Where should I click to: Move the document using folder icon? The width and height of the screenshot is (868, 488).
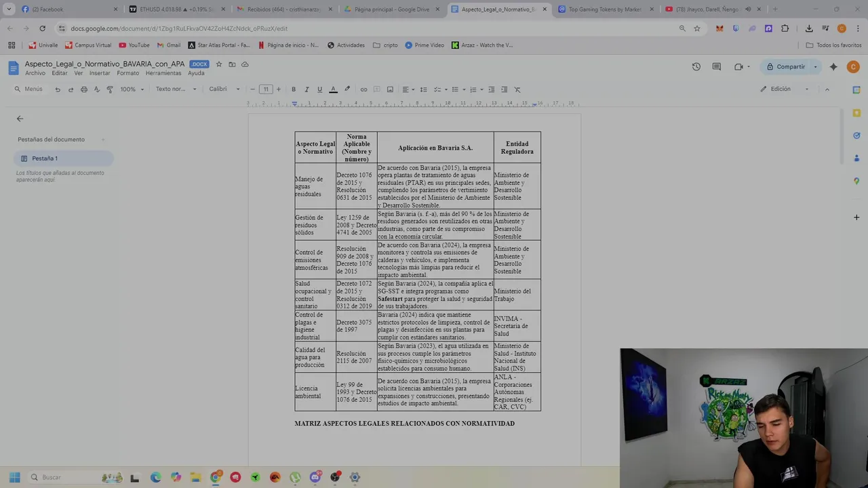click(x=232, y=64)
